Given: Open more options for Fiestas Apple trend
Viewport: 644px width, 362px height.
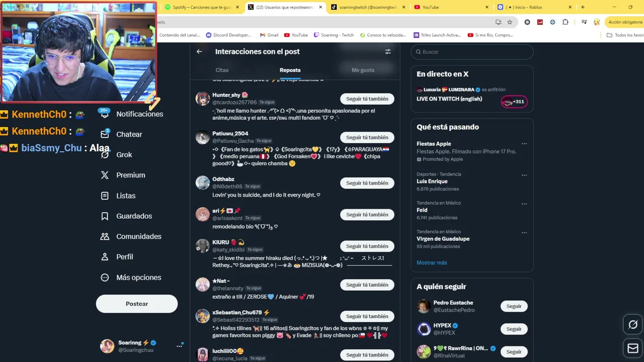Looking at the screenshot, I should pyautogui.click(x=524, y=144).
